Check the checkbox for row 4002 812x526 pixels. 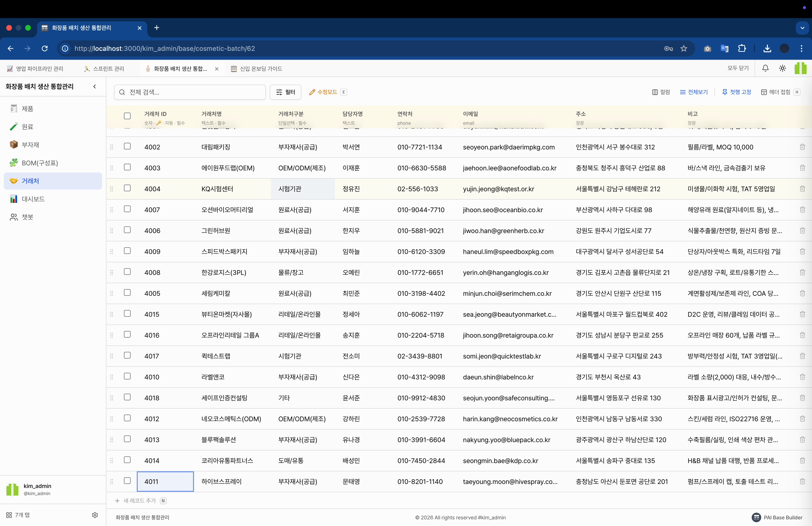click(127, 146)
